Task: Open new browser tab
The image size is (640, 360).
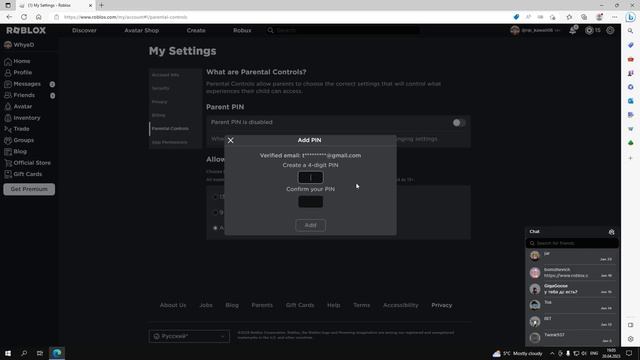Action: [101, 5]
